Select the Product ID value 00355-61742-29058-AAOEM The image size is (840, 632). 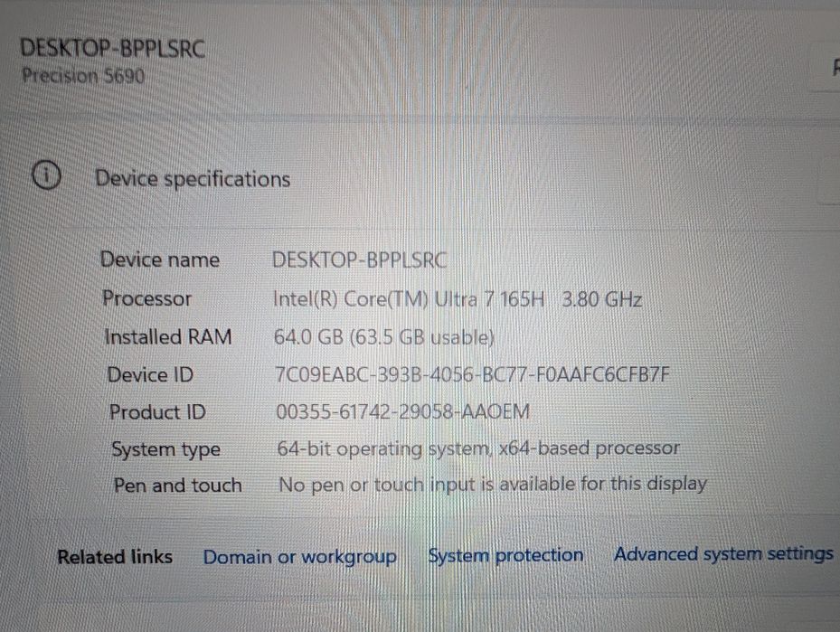(403, 412)
